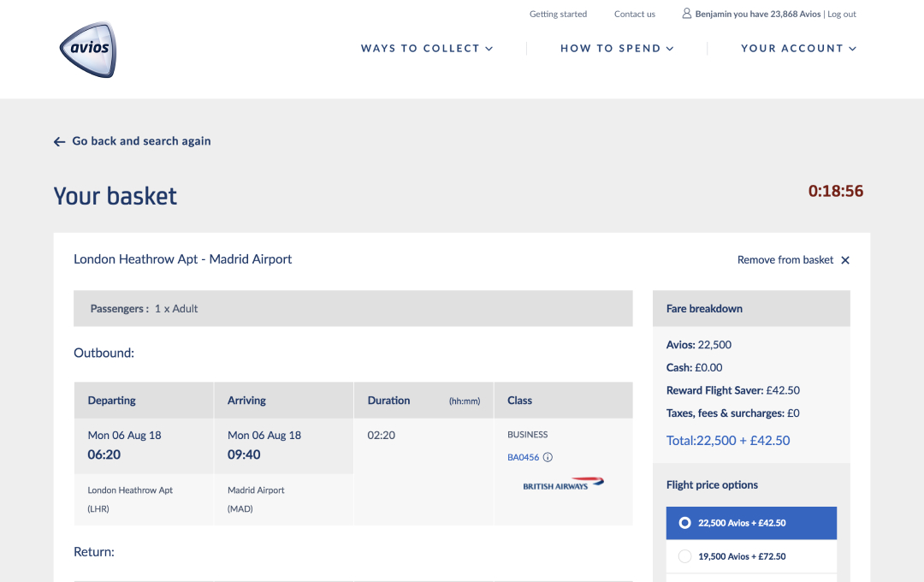Expand the How to Spend menu
The image size is (924, 582).
pos(617,49)
